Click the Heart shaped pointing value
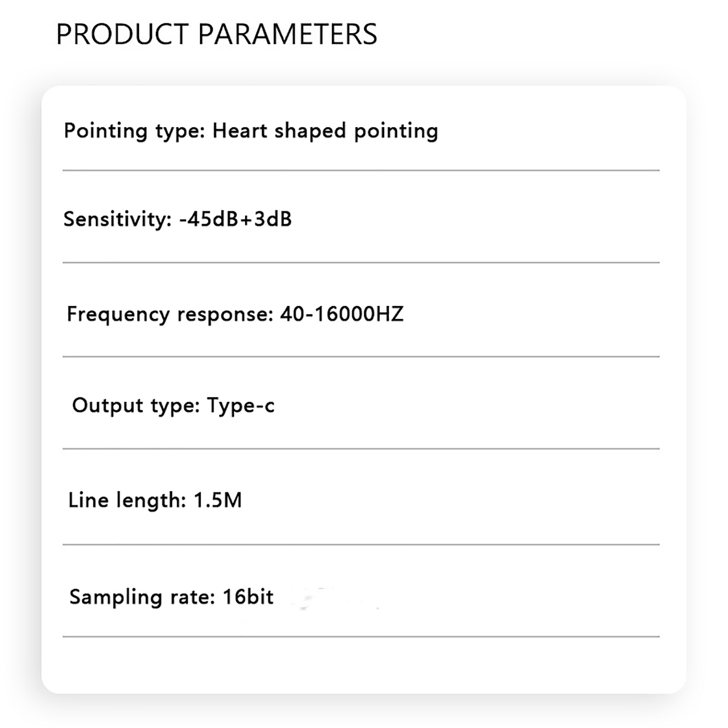Screen dimensions: 728x728 coord(325,131)
